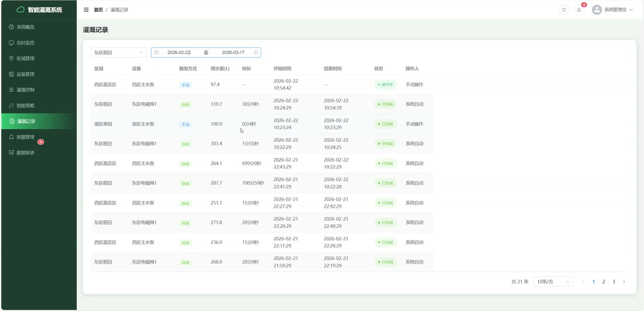
Task: Click the duration 699分0秒
Action: tap(252, 163)
